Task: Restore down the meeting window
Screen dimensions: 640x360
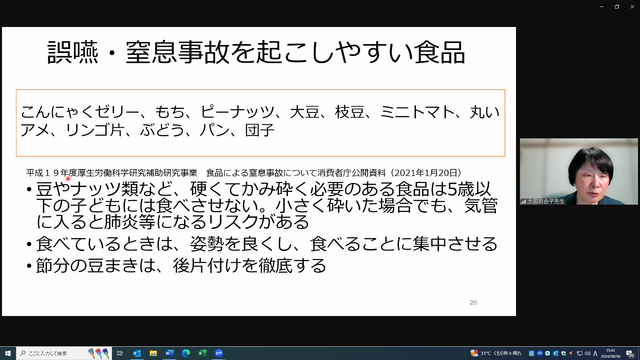Action: pyautogui.click(x=617, y=7)
